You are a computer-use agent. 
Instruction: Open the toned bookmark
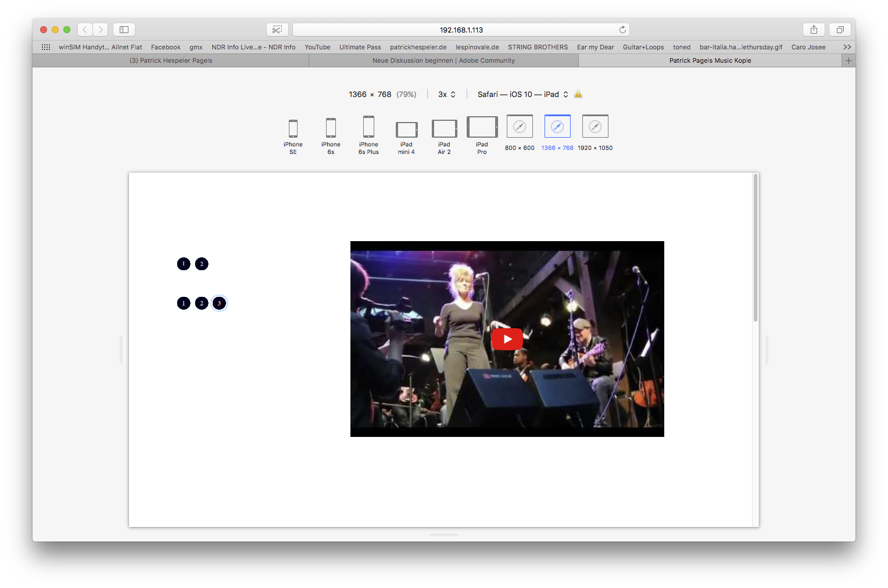682,47
